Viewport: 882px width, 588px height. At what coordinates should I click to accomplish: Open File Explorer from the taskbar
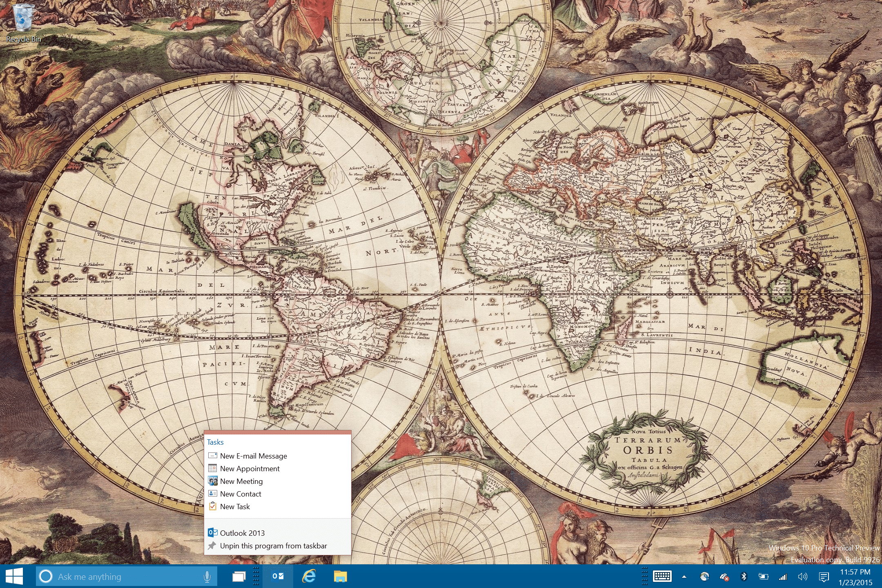coord(340,577)
